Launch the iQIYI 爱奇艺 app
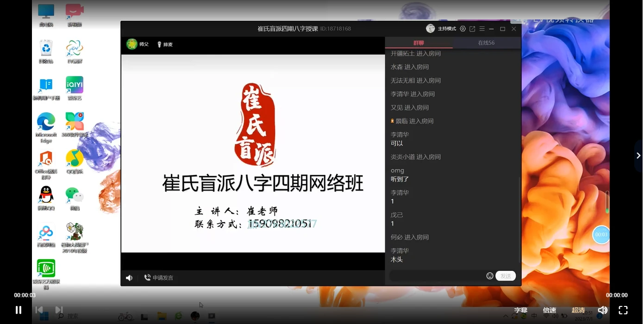 75,88
